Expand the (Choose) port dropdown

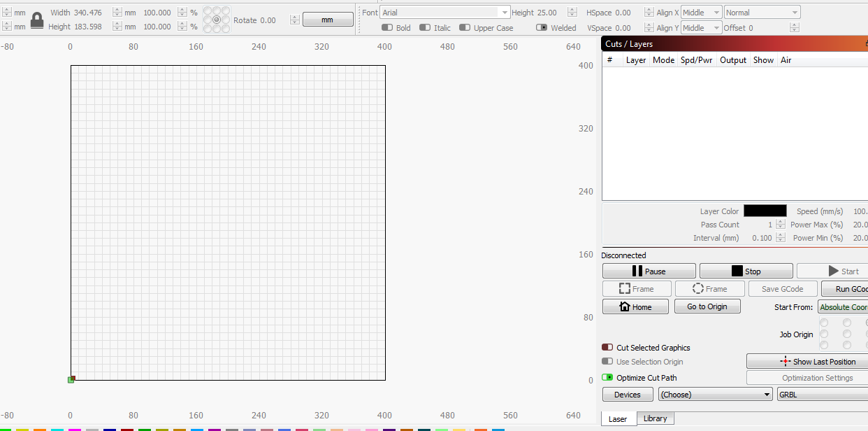715,395
